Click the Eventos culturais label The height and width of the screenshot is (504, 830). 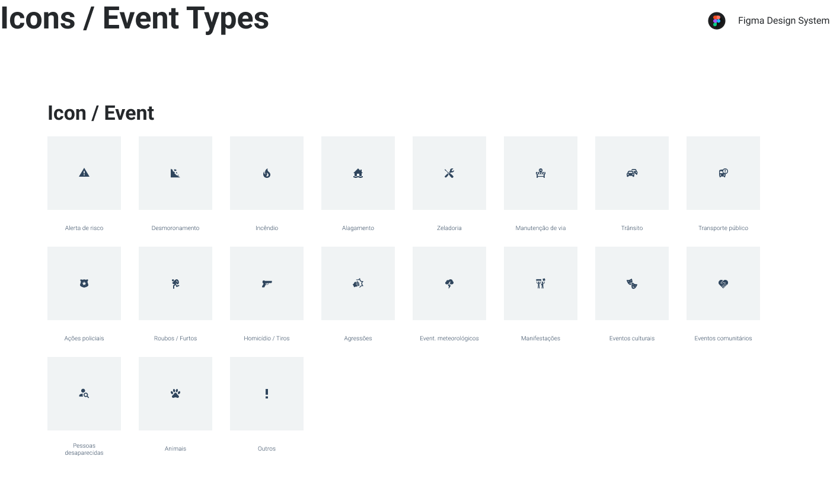(x=632, y=338)
